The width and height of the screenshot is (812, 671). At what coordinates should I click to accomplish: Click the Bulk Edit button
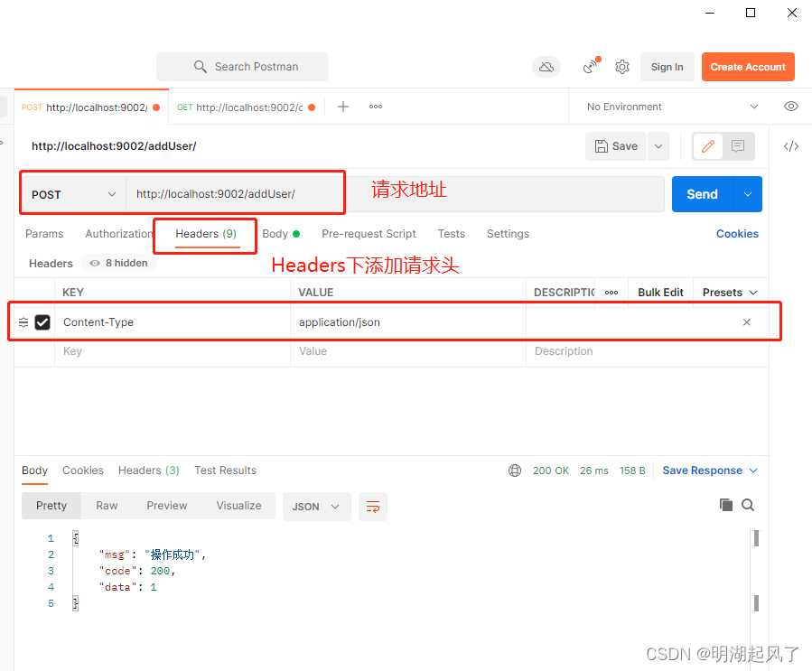660,293
